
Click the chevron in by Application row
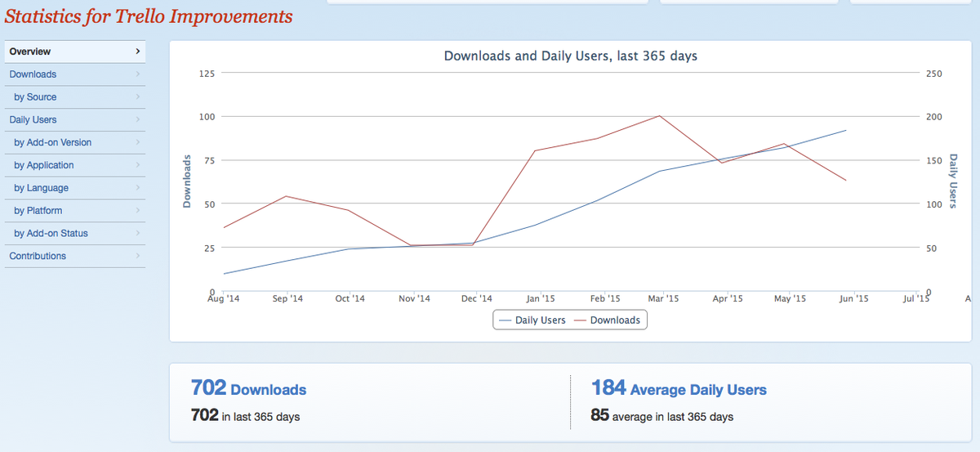click(138, 165)
